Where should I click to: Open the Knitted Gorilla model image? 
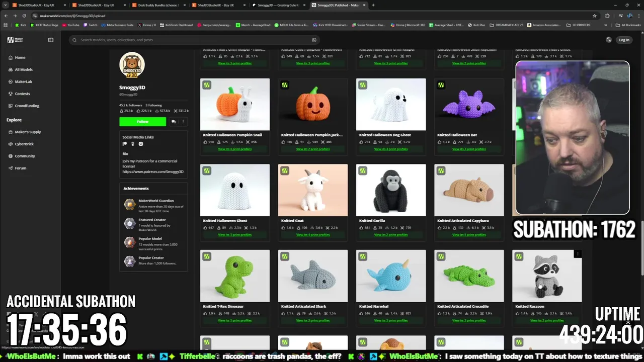(x=391, y=190)
